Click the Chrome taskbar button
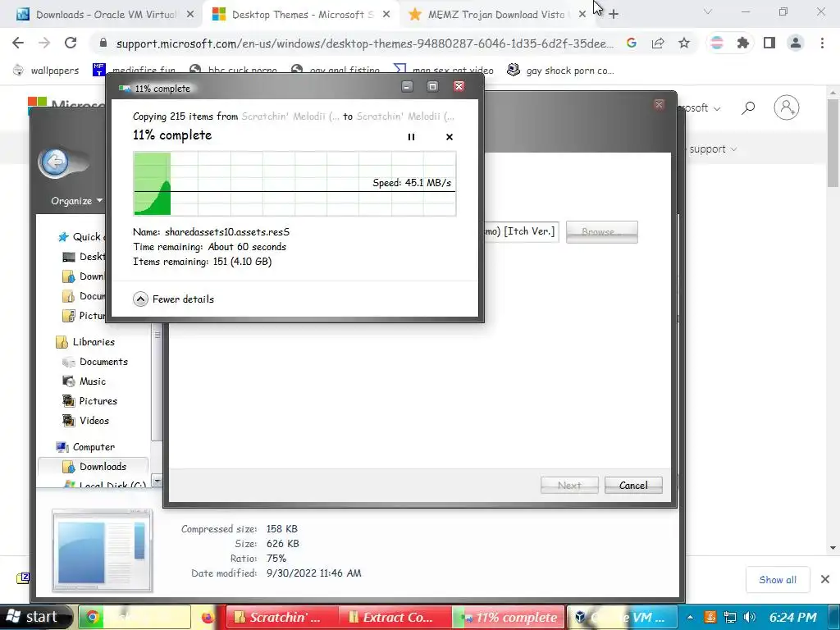Image resolution: width=840 pixels, height=630 pixels. [135, 617]
